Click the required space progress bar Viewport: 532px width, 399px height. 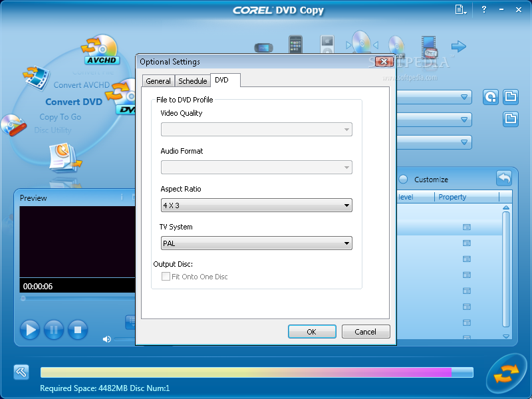coord(257,372)
